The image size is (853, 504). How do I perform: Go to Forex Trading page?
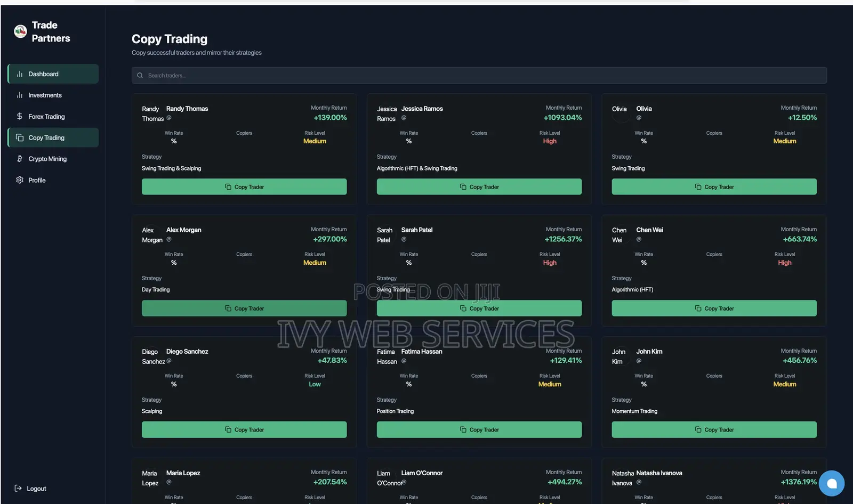click(53, 117)
